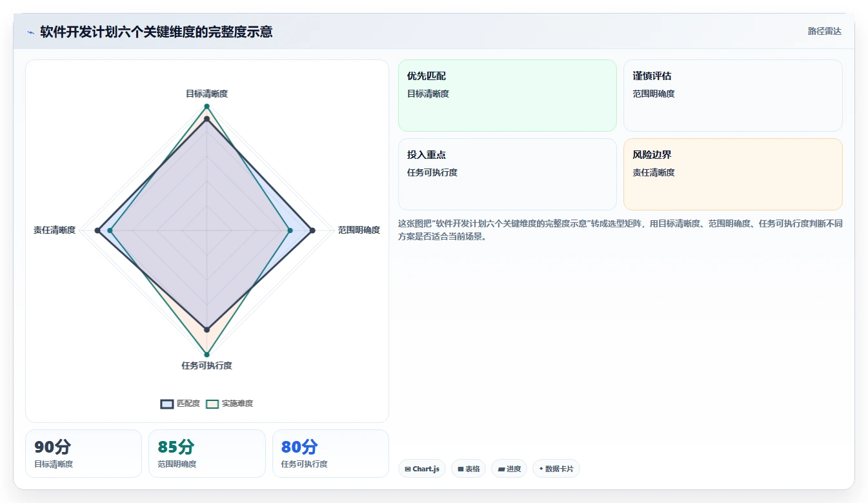The image size is (868, 503).
Task: Click the radar axis label 目标清晰度
Action: tap(207, 94)
